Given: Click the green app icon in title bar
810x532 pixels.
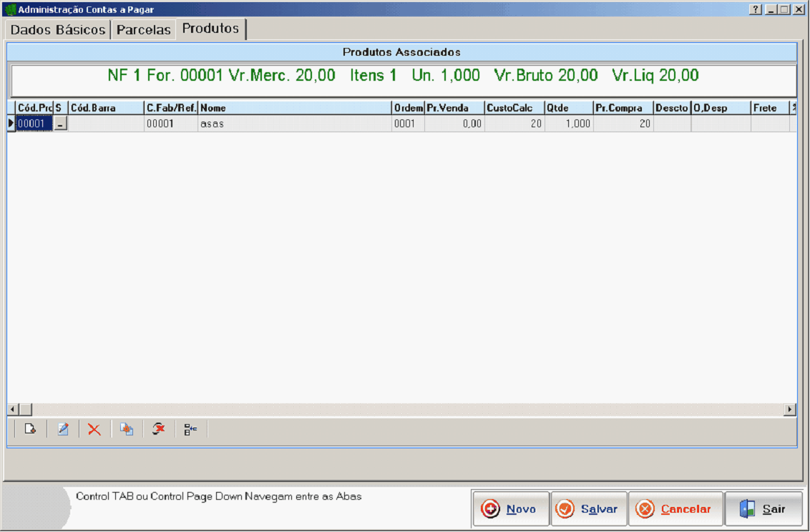Looking at the screenshot, I should pos(10,10).
